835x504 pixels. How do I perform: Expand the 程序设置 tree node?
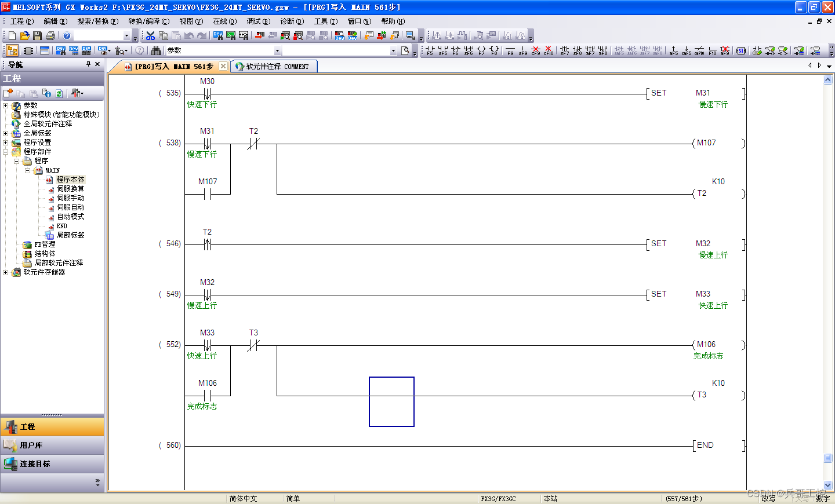pos(6,143)
